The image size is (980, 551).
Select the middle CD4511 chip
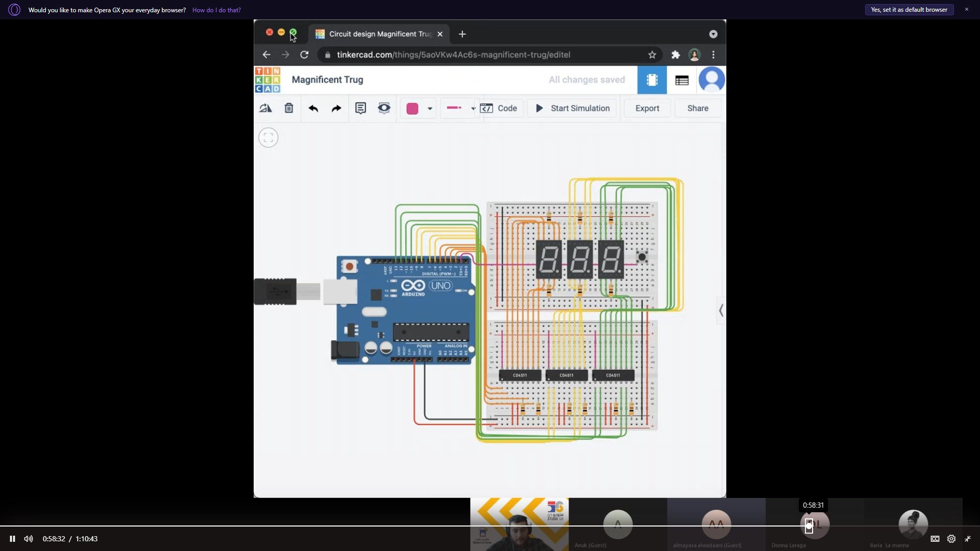pyautogui.click(x=567, y=375)
